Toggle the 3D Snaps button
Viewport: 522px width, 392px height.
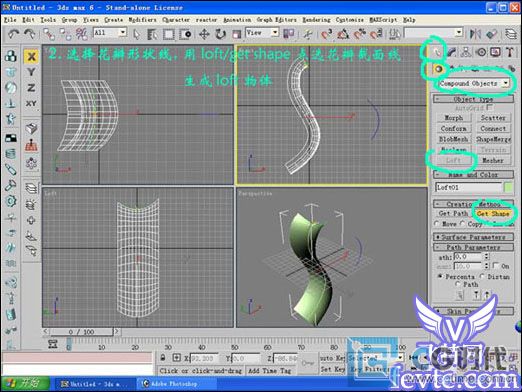coord(327,34)
